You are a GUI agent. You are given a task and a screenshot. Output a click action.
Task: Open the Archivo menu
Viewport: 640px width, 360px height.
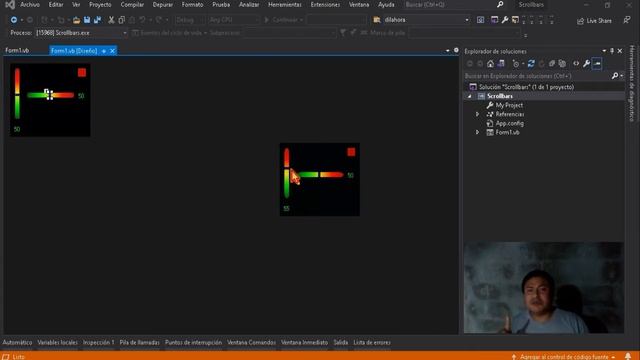(x=30, y=5)
